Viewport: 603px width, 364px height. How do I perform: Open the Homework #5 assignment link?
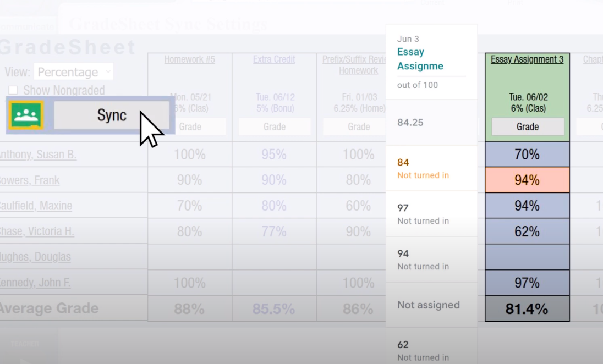click(x=189, y=59)
